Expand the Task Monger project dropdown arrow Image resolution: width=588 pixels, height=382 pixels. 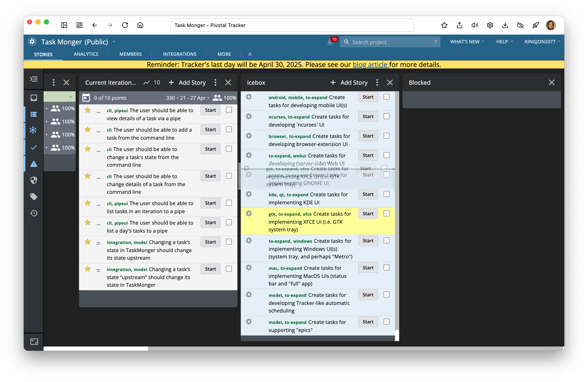pyautogui.click(x=114, y=42)
